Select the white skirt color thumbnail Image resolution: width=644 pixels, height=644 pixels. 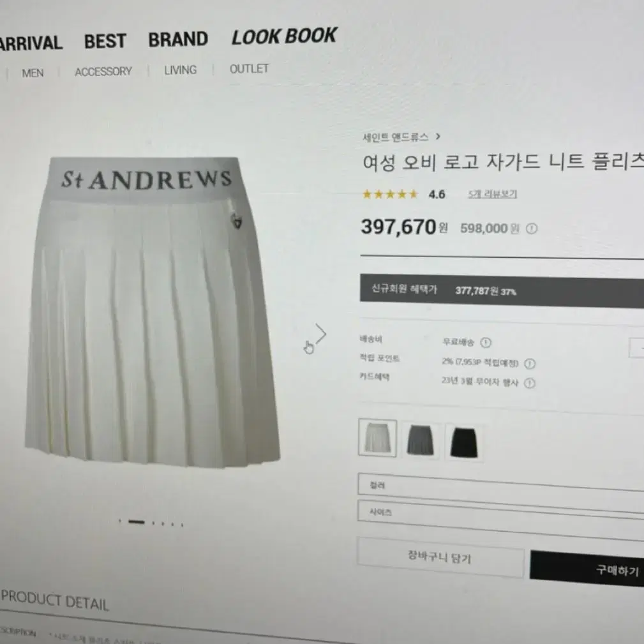(377, 438)
